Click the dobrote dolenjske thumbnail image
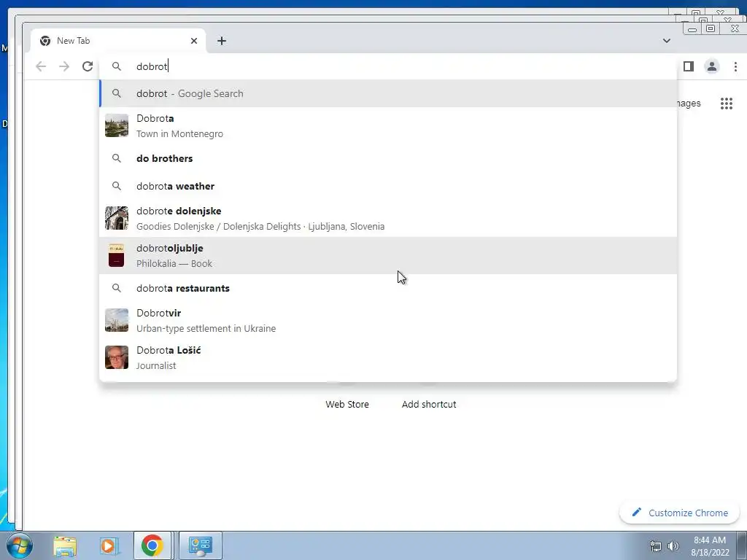This screenshot has height=560, width=747. (117, 218)
